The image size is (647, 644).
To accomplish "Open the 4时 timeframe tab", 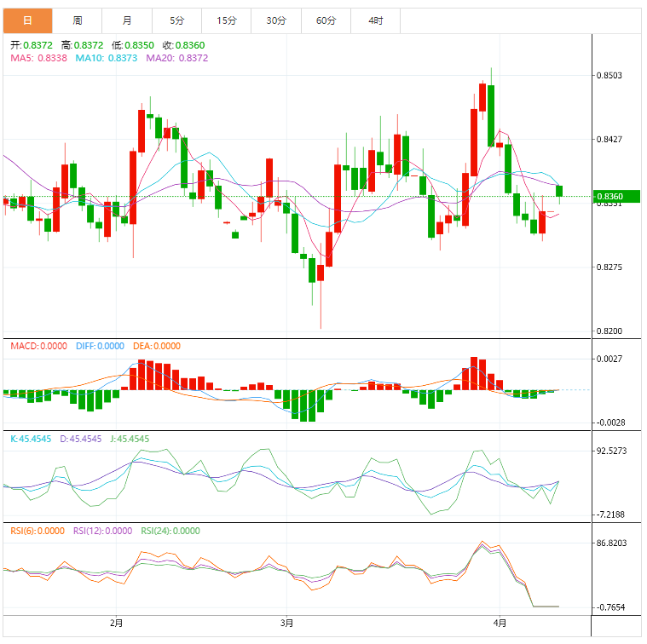I will click(x=375, y=20).
